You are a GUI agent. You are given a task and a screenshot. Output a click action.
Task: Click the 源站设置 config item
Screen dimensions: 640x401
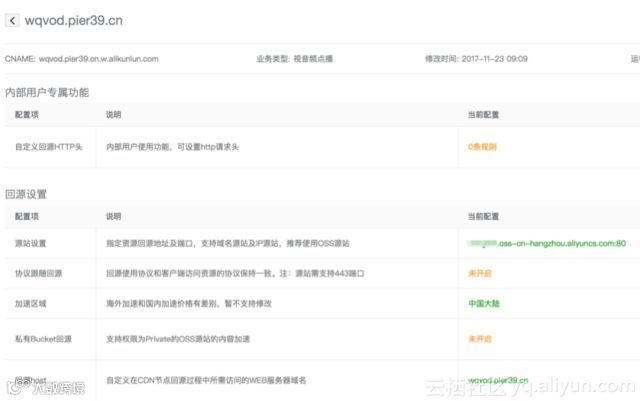pos(31,243)
